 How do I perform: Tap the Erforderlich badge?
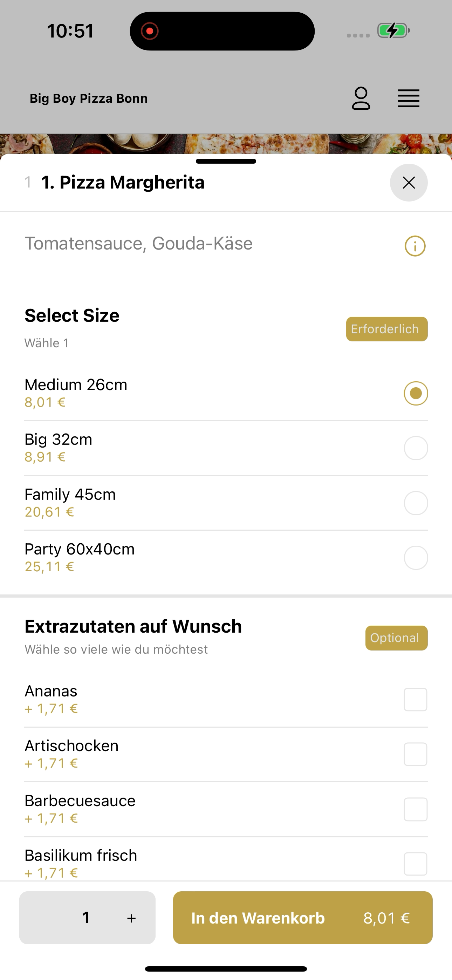click(387, 329)
